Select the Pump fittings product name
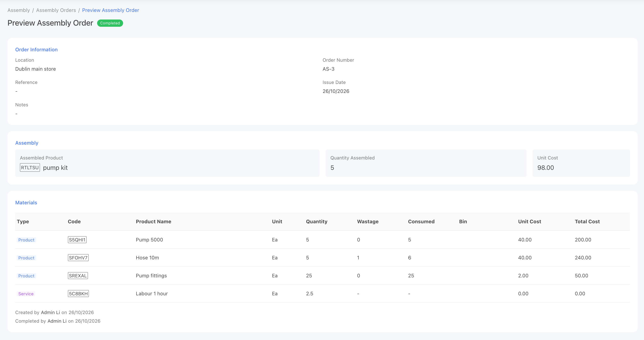Screen dimensions: 644x340 pyautogui.click(x=151, y=276)
